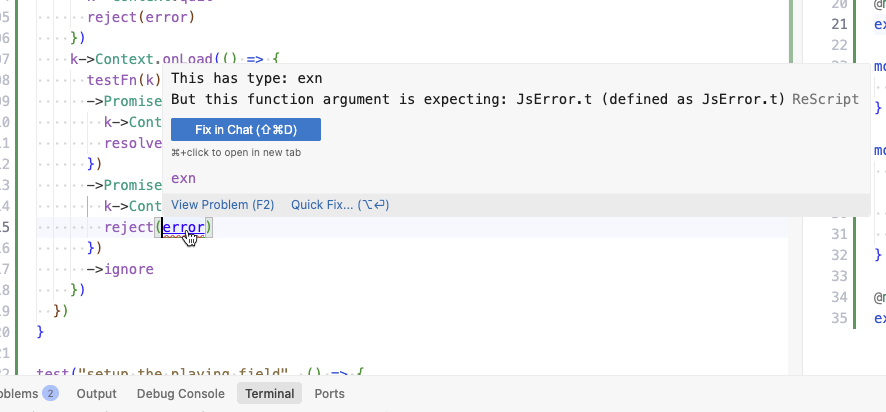Viewport: 886px width, 412px height.
Task: Click line number 21 in right editor
Action: click(840, 24)
